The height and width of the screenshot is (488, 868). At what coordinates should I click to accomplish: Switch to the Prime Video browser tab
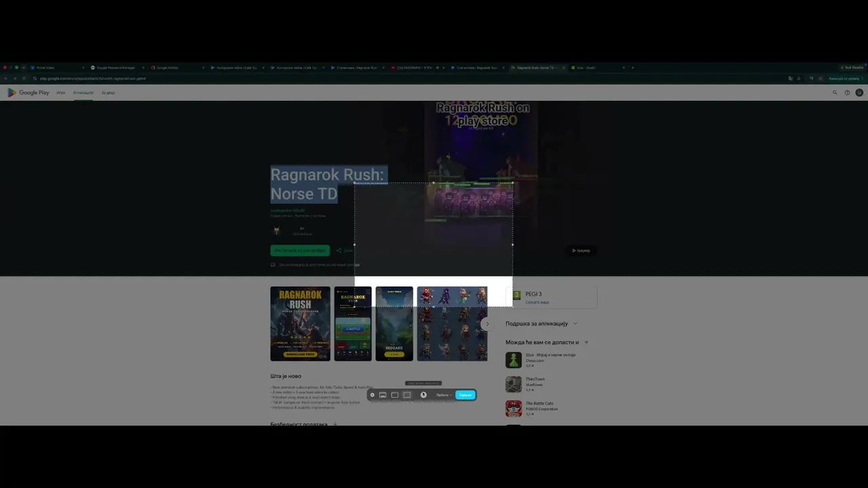[57, 68]
